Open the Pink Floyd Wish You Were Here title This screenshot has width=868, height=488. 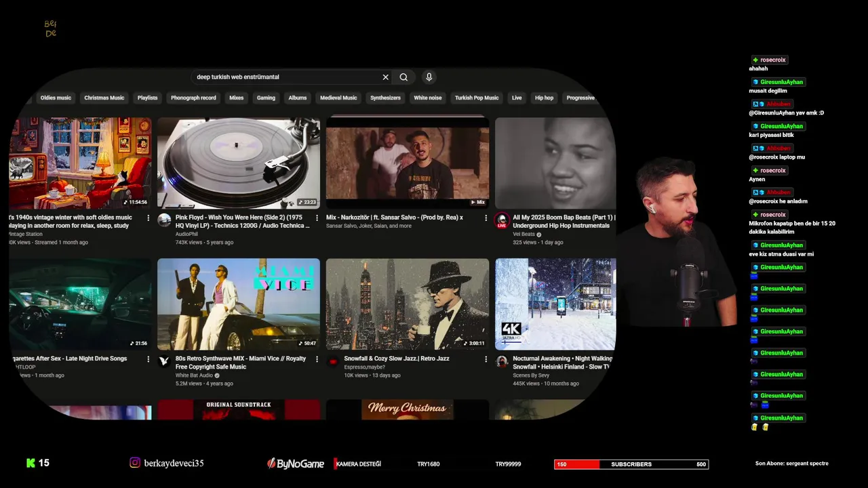(x=242, y=222)
